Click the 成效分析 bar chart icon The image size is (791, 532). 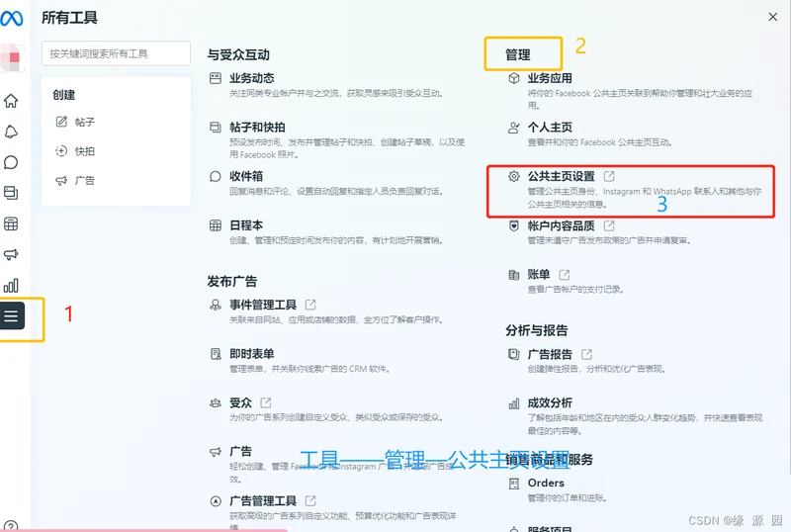click(513, 403)
